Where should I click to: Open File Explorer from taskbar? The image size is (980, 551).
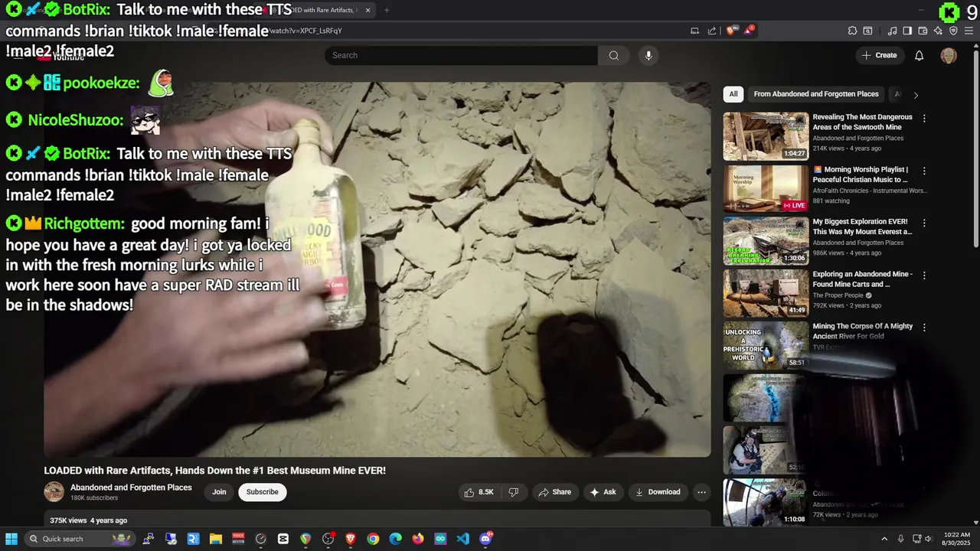pos(216,539)
